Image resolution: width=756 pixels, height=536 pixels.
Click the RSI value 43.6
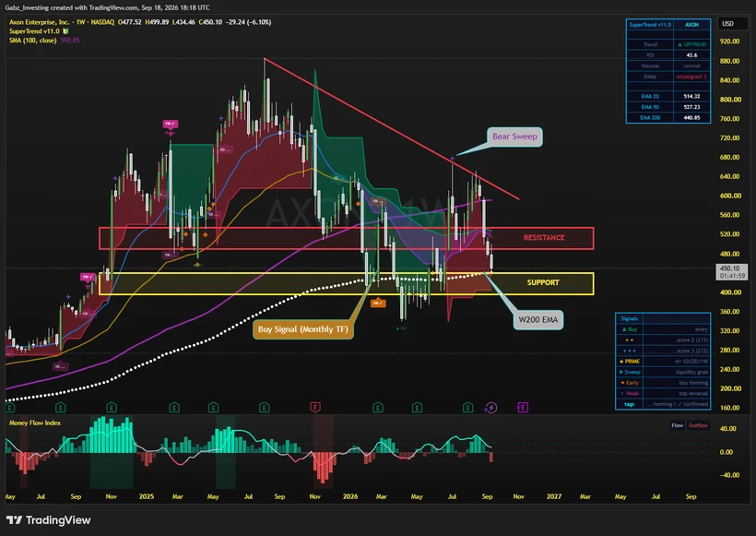[691, 55]
